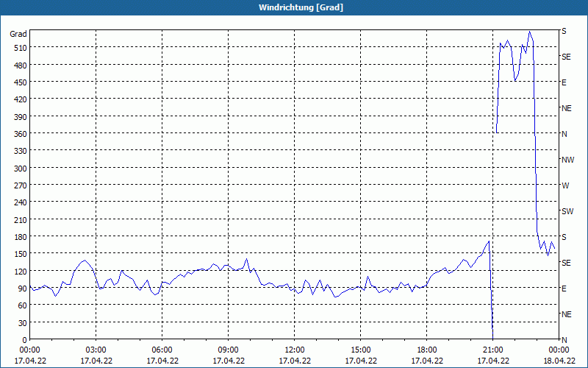
Task: Select the 210 y-axis value
Action: point(21,219)
